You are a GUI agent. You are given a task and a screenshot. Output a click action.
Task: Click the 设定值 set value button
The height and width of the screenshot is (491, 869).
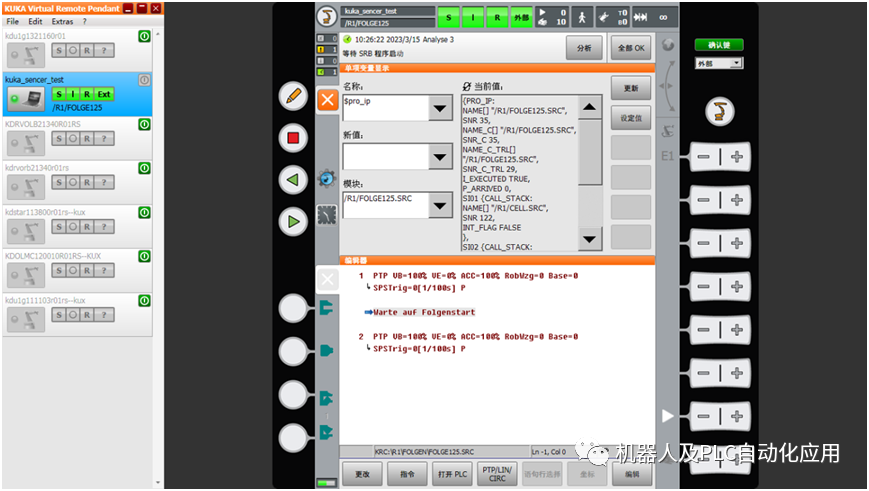tap(631, 118)
